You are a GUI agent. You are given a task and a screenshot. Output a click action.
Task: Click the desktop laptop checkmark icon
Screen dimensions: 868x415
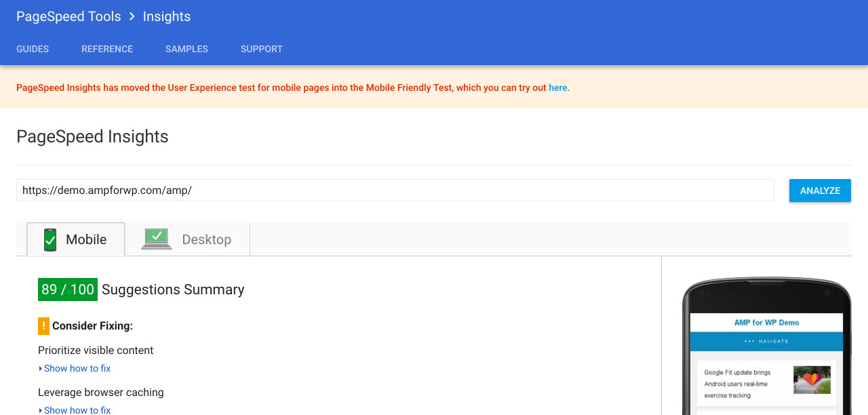157,239
